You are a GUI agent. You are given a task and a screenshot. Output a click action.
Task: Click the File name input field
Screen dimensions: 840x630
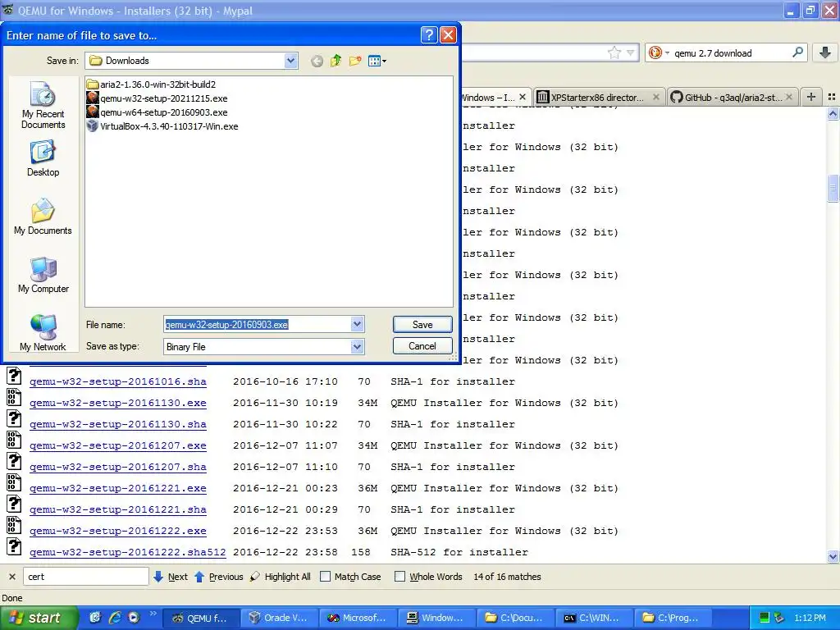pyautogui.click(x=257, y=324)
